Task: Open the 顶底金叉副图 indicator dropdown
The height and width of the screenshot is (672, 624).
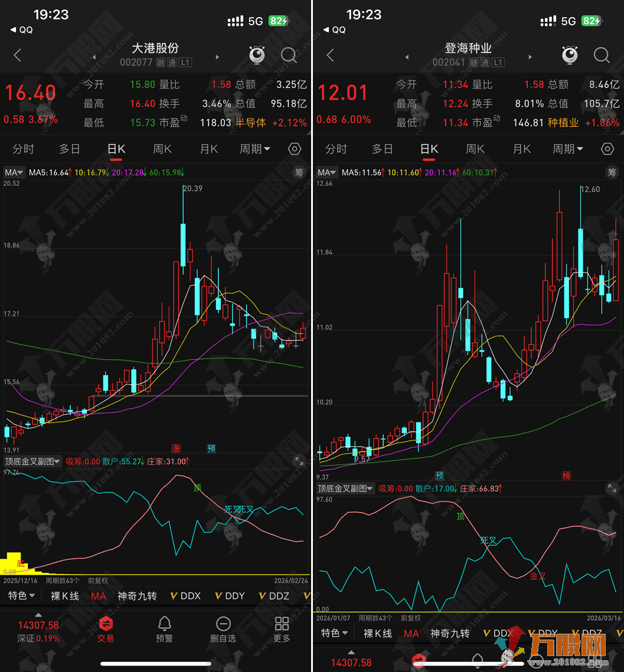Action: (x=32, y=462)
